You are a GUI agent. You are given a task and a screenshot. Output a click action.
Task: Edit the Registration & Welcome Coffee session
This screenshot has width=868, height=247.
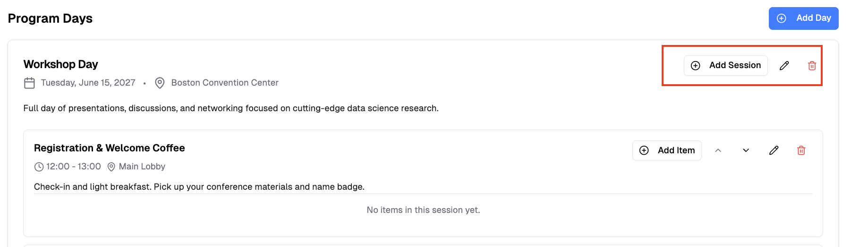[774, 150]
